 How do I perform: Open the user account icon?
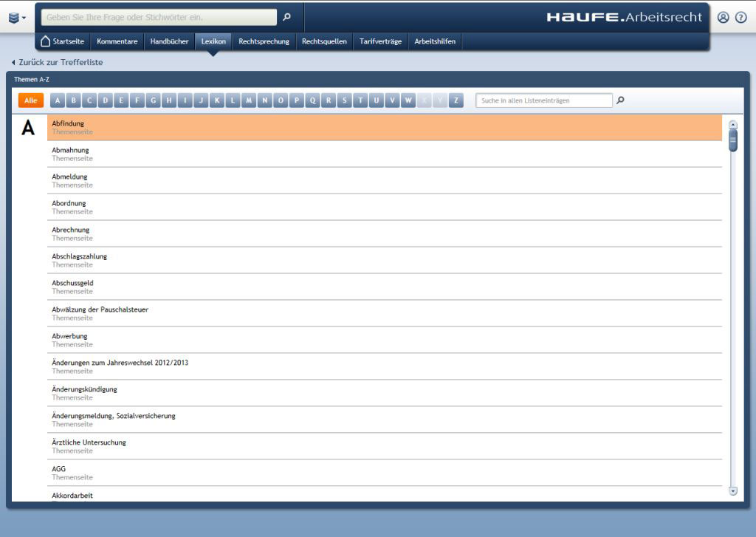[724, 18]
